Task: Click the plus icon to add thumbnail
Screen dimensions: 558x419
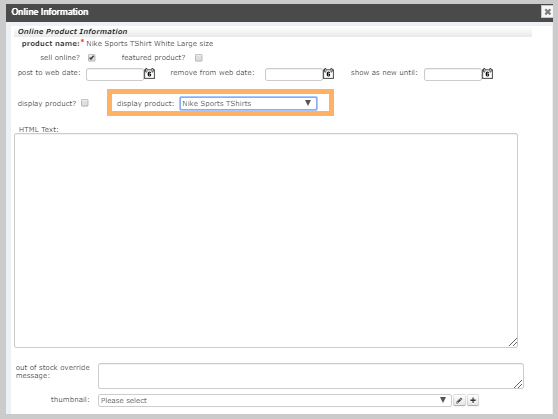Action: (473, 400)
